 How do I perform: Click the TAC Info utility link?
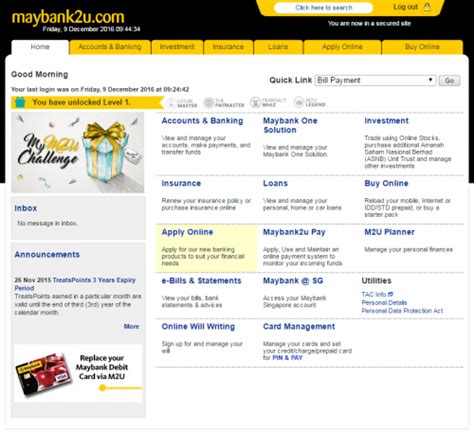point(374,294)
